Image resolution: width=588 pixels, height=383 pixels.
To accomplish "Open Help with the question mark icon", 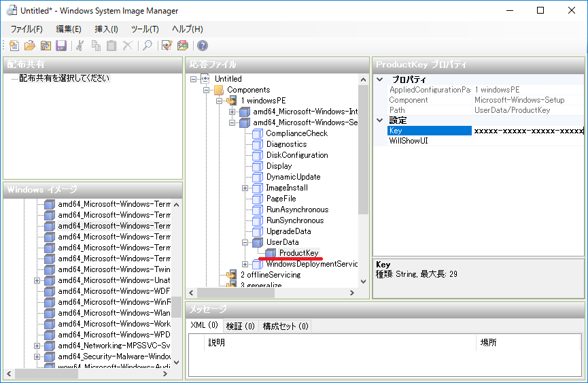I will [203, 46].
